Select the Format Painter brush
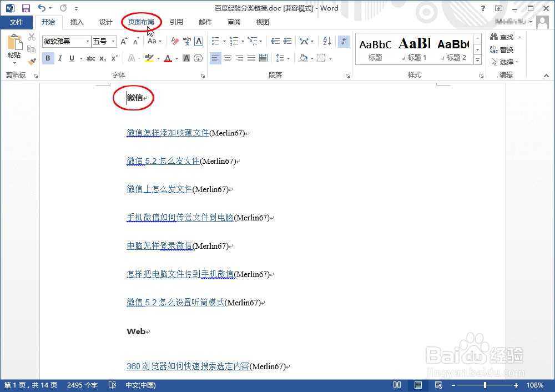The image size is (555, 392). coord(32,62)
